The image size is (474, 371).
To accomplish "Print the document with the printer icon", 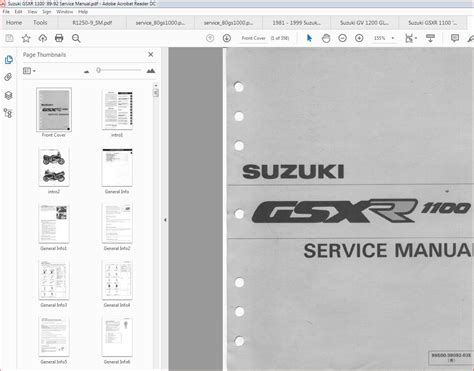I will coord(59,38).
